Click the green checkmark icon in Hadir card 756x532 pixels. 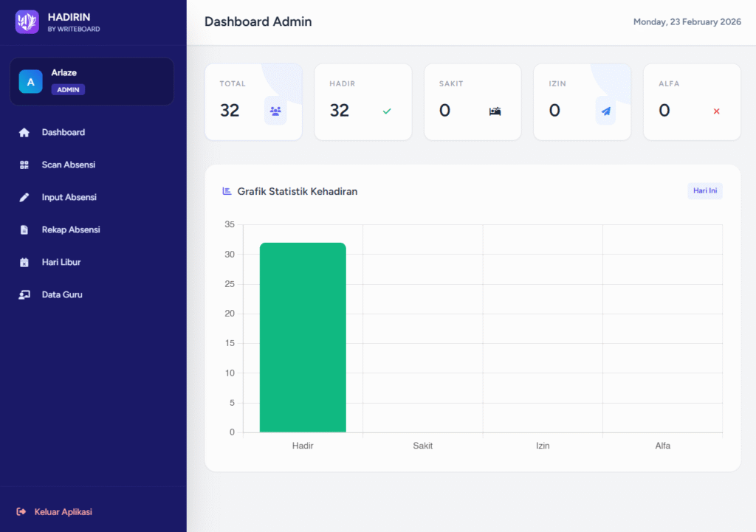point(387,111)
